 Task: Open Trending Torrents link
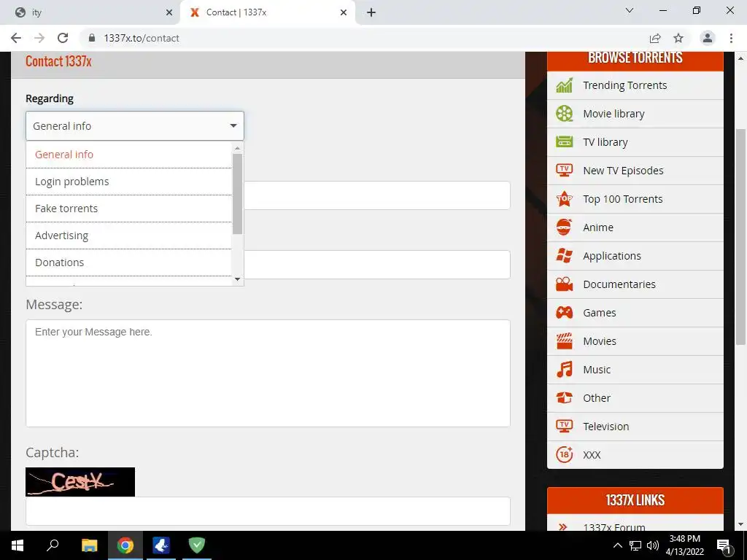tap(624, 85)
